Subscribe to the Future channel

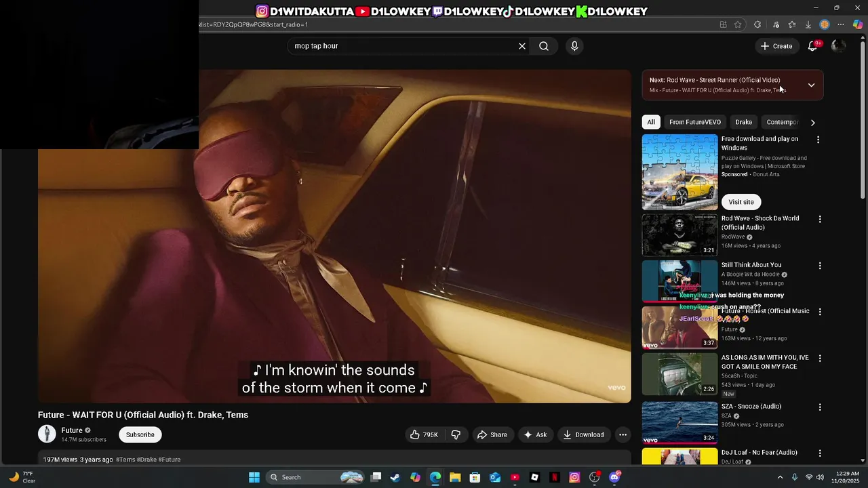140,434
